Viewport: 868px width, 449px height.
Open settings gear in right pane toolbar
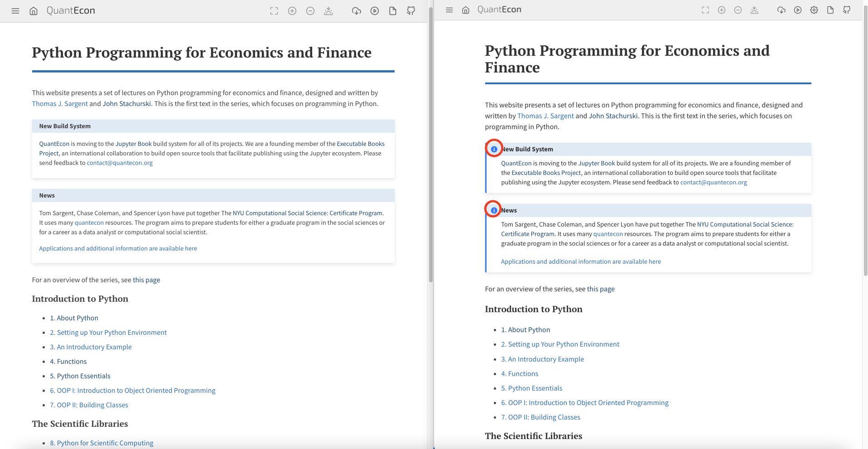814,10
